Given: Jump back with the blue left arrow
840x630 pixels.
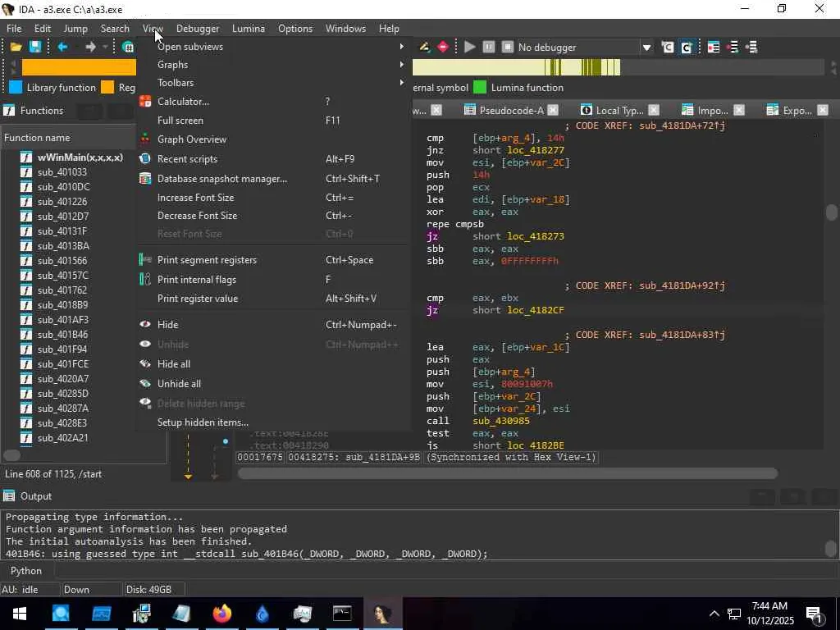Looking at the screenshot, I should (62, 47).
